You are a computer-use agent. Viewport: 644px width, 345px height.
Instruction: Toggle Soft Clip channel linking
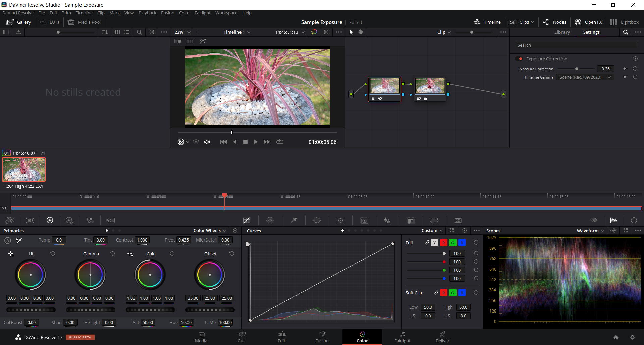coord(436,292)
